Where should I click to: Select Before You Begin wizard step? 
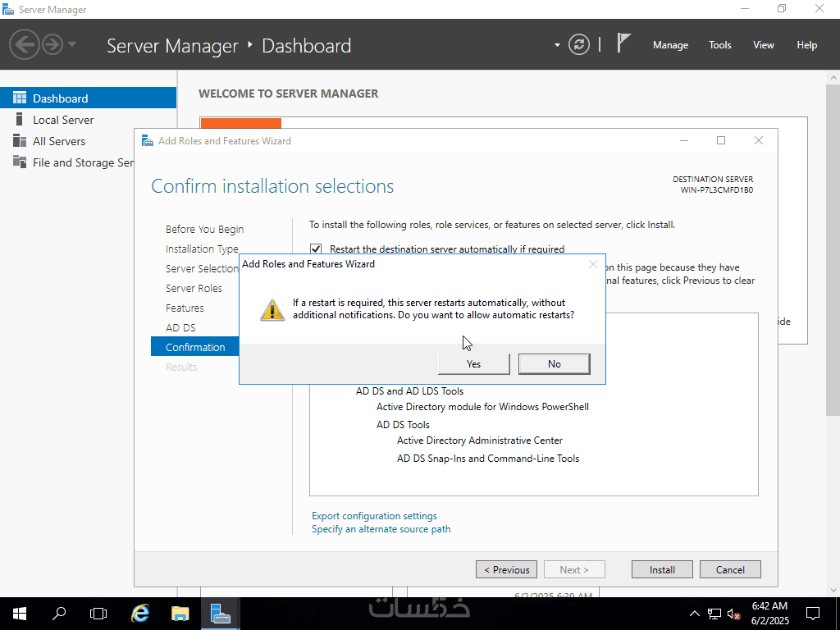204,230
